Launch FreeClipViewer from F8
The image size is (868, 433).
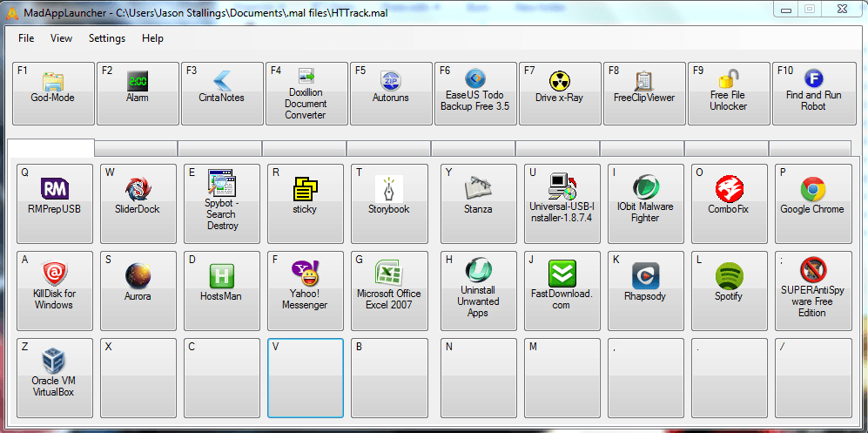[x=644, y=93]
